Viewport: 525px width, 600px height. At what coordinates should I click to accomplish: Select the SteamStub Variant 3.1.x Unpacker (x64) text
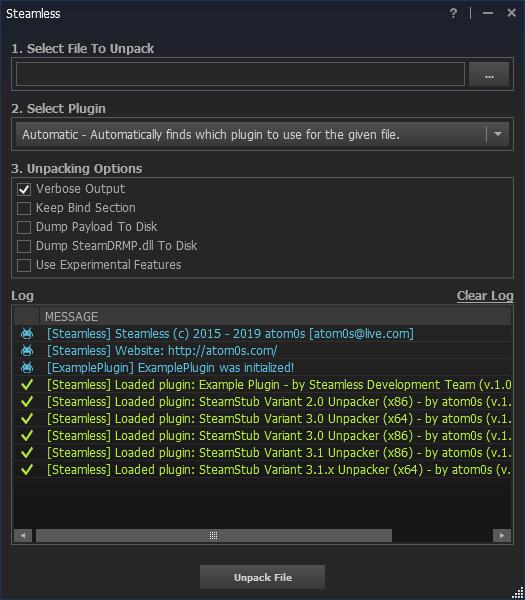coord(279,470)
